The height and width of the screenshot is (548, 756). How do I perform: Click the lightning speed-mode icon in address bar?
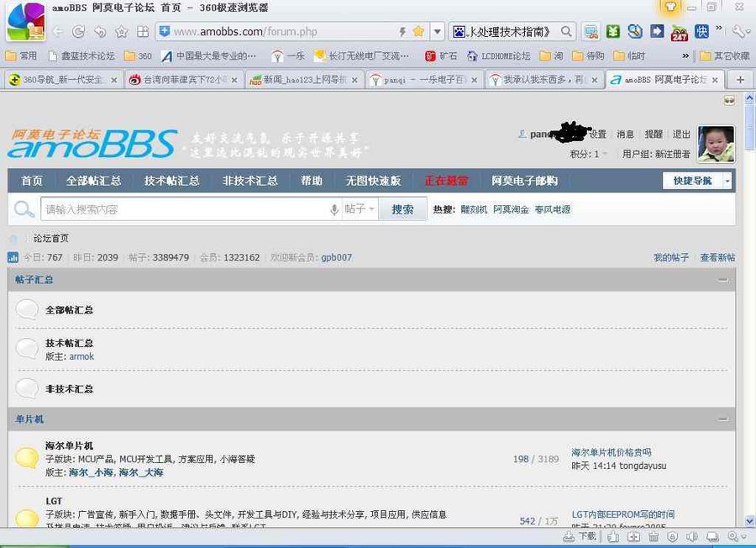pyautogui.click(x=402, y=32)
